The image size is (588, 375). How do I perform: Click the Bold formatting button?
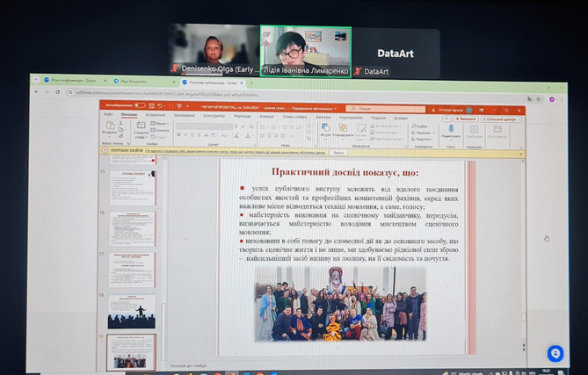[x=179, y=135]
